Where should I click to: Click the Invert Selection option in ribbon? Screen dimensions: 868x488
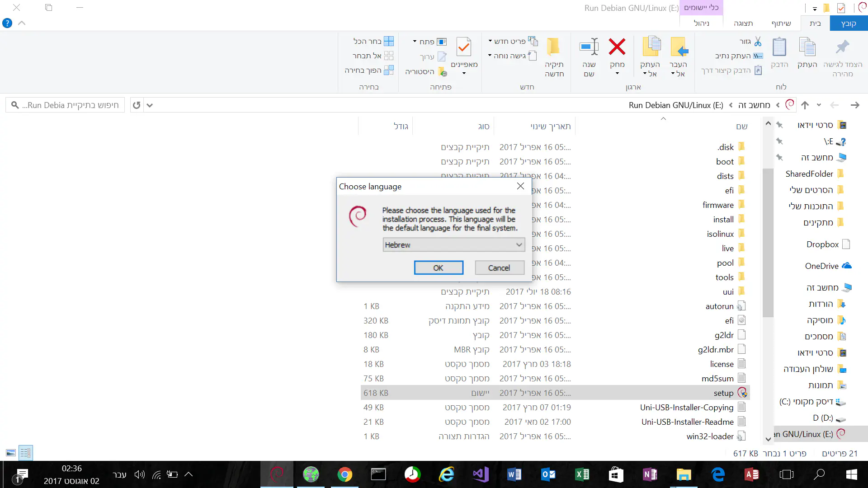388,70
